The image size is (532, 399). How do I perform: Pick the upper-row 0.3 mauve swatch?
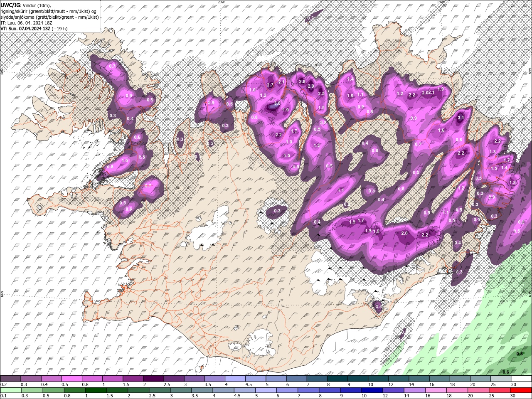pos(31,379)
